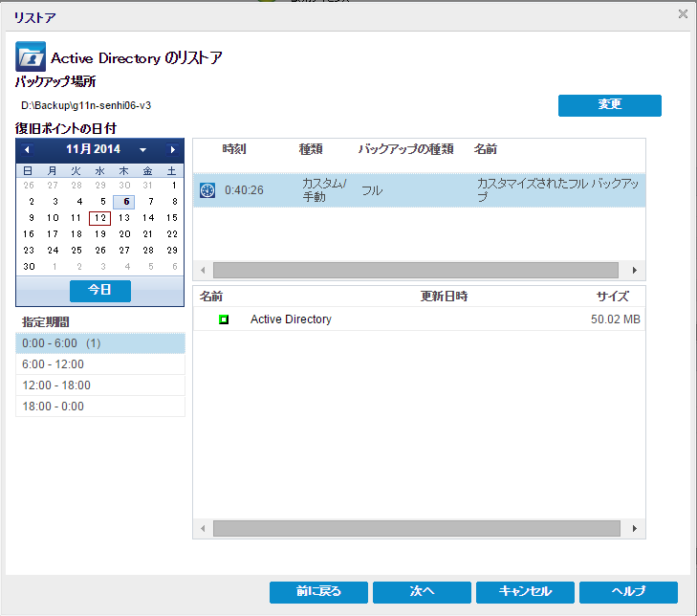Image resolution: width=697 pixels, height=616 pixels.
Task: Pick November 12 in the calendar
Action: (100, 218)
